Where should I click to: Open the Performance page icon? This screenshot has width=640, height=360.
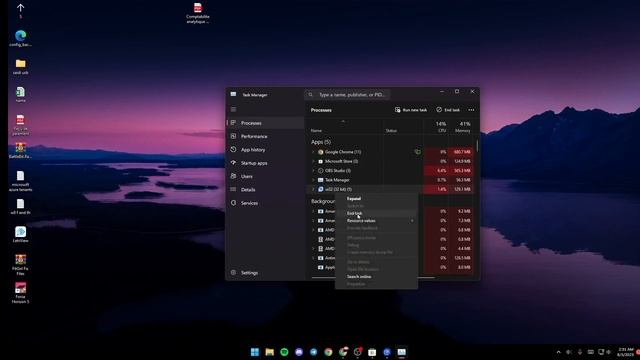(233, 136)
